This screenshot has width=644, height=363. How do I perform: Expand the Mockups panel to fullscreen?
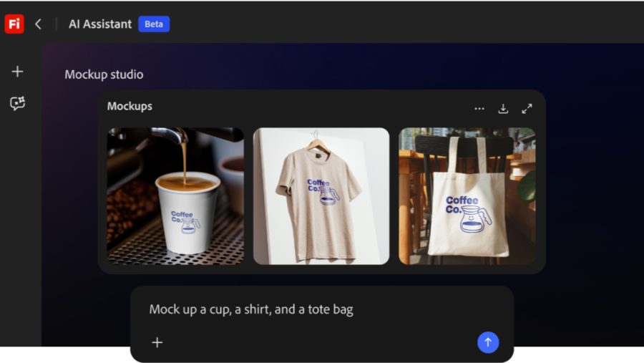[527, 109]
